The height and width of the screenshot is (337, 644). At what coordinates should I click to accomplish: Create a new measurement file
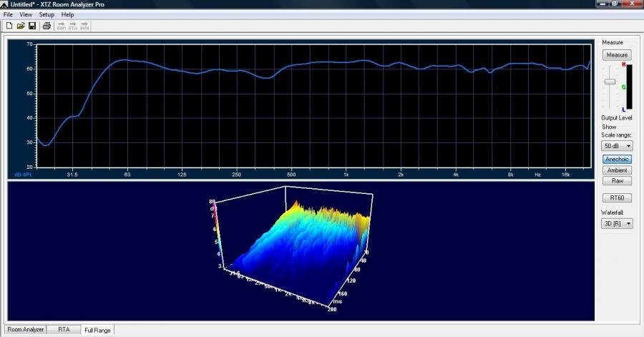click(x=9, y=26)
